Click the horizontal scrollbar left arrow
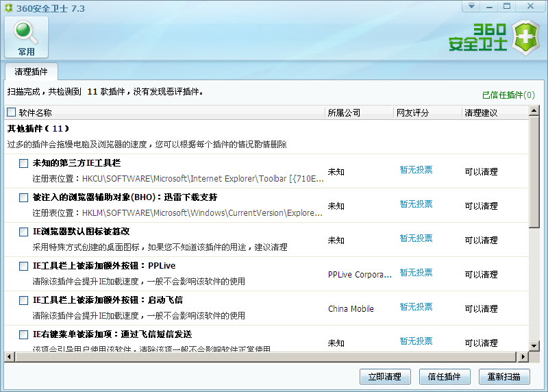The width and height of the screenshot is (548, 392). (10, 356)
